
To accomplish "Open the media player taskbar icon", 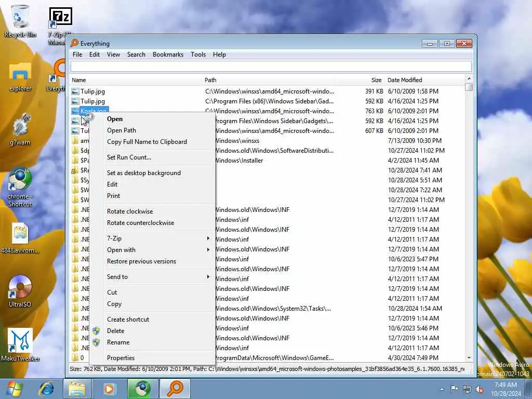I will click(109, 389).
